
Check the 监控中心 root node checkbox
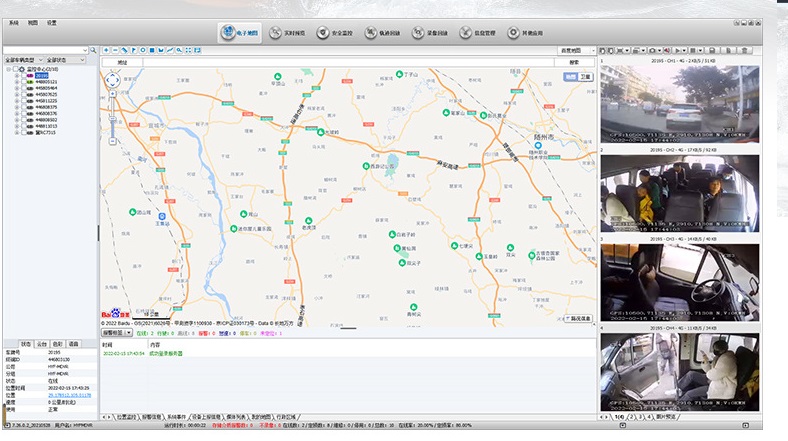click(16, 69)
